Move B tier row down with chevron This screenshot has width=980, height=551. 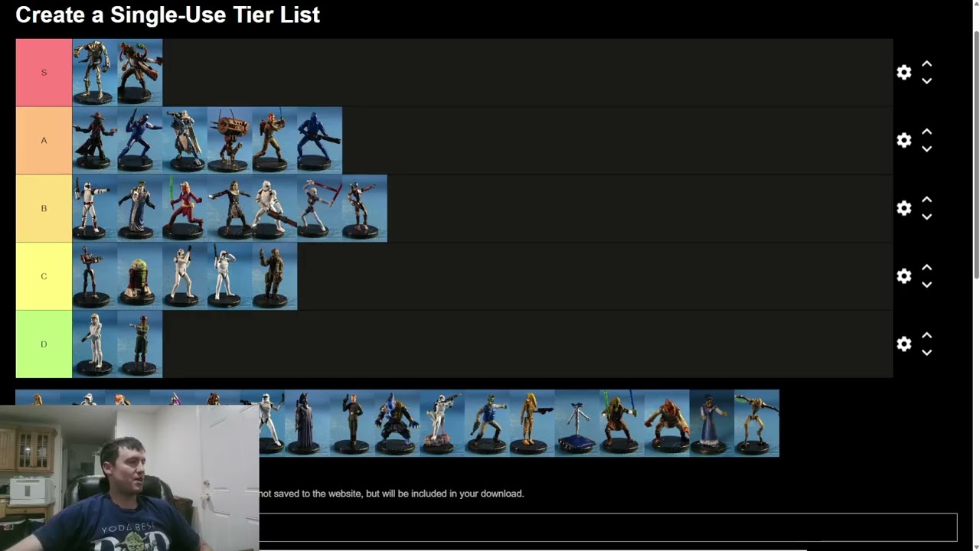(x=926, y=217)
